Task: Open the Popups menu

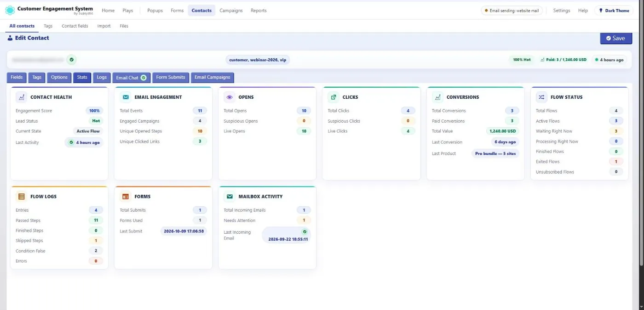Action: coord(155,11)
